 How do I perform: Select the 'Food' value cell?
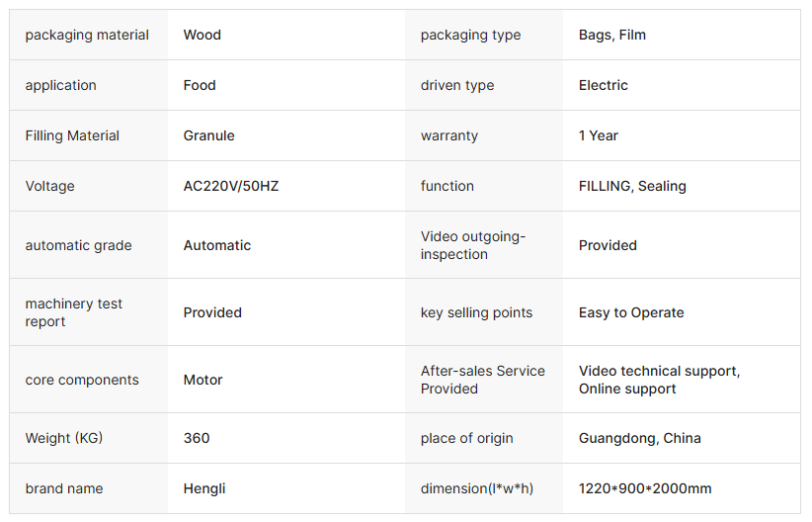tap(200, 85)
